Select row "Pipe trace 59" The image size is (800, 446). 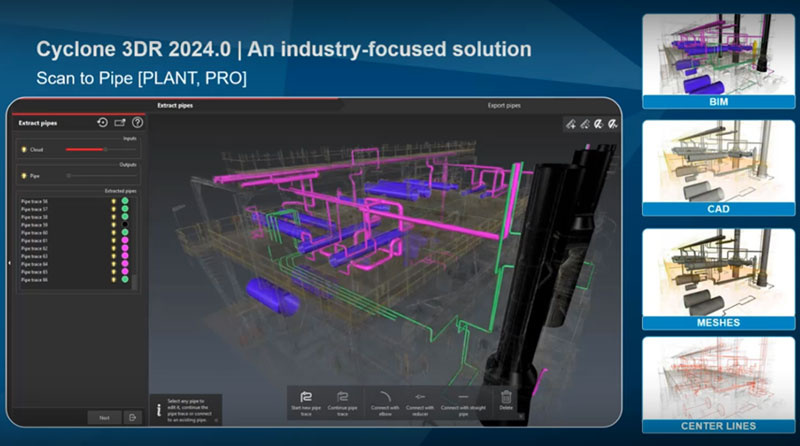click(x=74, y=225)
